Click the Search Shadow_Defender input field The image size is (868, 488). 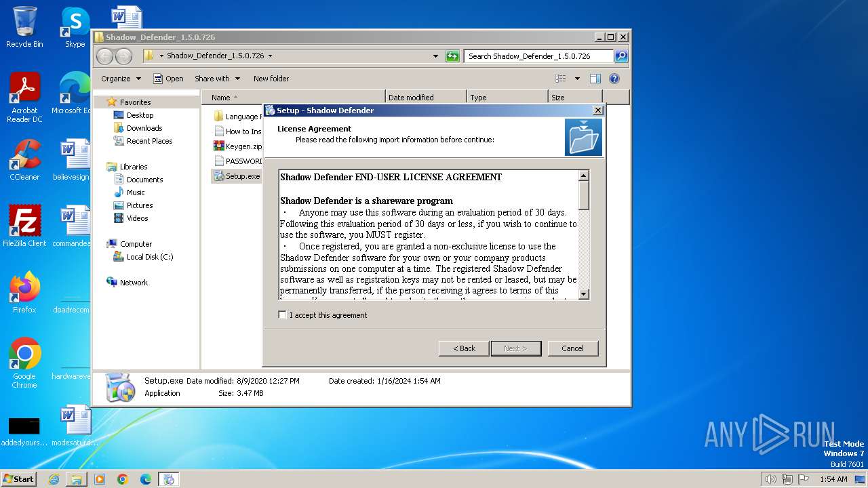(539, 56)
